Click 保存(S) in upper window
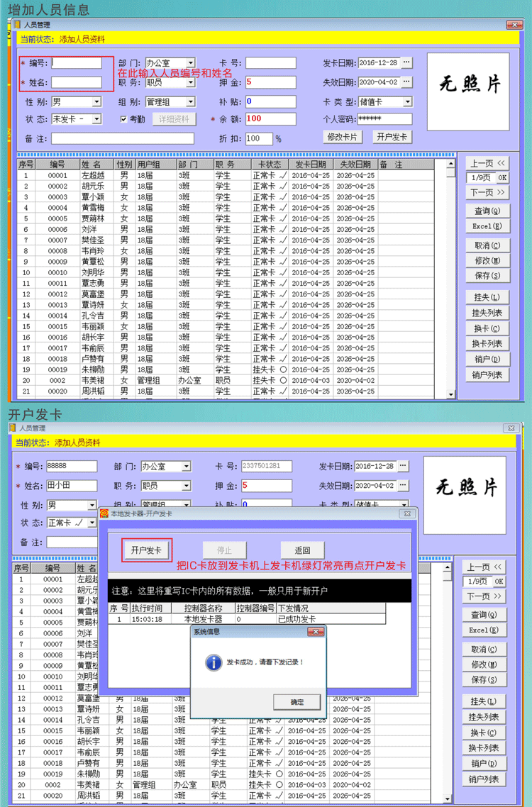Image resolution: width=532 pixels, height=807 pixels. (x=487, y=275)
